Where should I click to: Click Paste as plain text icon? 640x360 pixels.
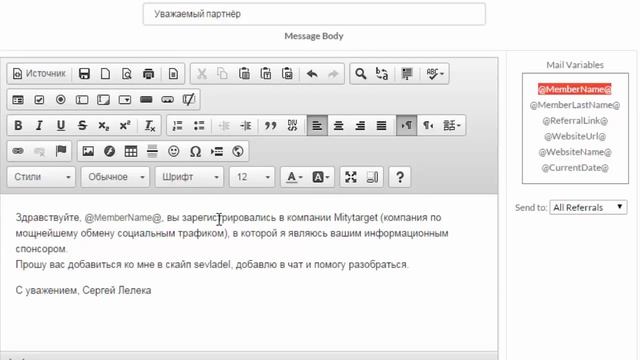click(x=266, y=74)
